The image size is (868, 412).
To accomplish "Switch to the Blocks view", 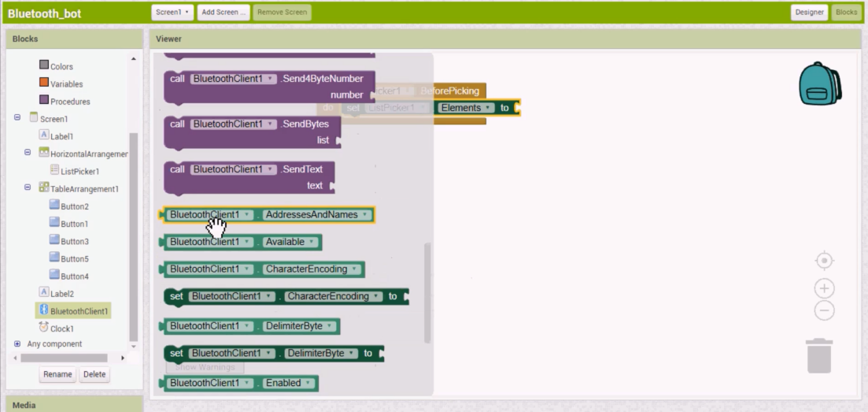I will (846, 12).
